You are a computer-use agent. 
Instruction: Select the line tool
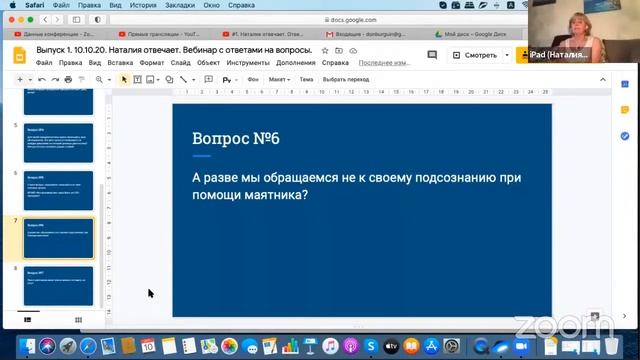[x=184, y=80]
